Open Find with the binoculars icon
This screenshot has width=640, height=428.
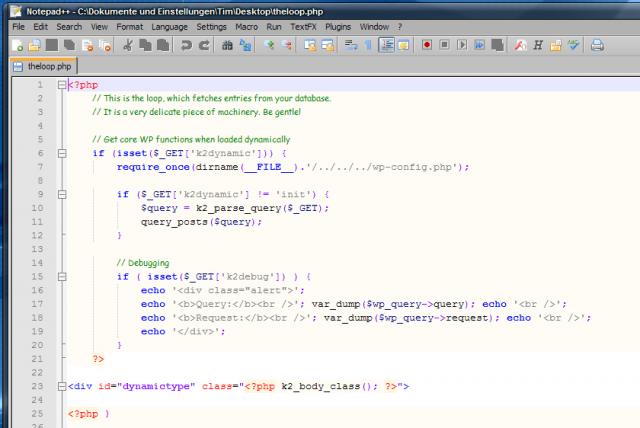coord(227,45)
